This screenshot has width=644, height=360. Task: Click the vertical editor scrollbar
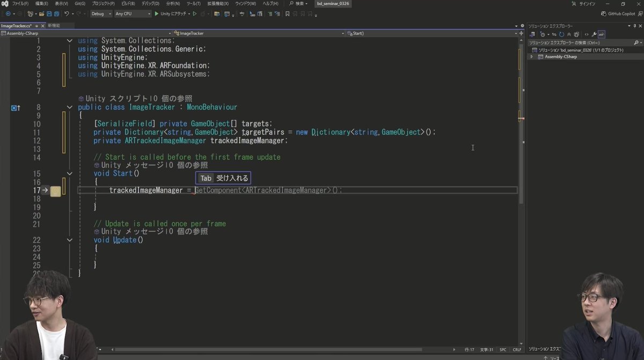[521, 123]
